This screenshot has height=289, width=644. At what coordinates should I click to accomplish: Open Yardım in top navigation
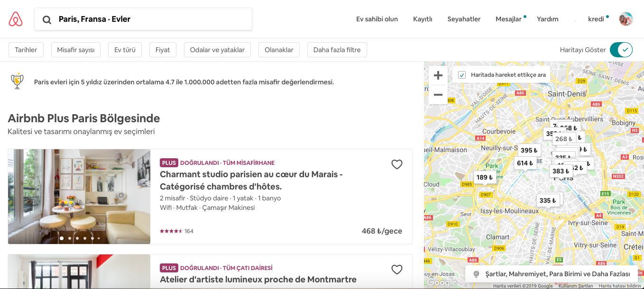click(548, 19)
